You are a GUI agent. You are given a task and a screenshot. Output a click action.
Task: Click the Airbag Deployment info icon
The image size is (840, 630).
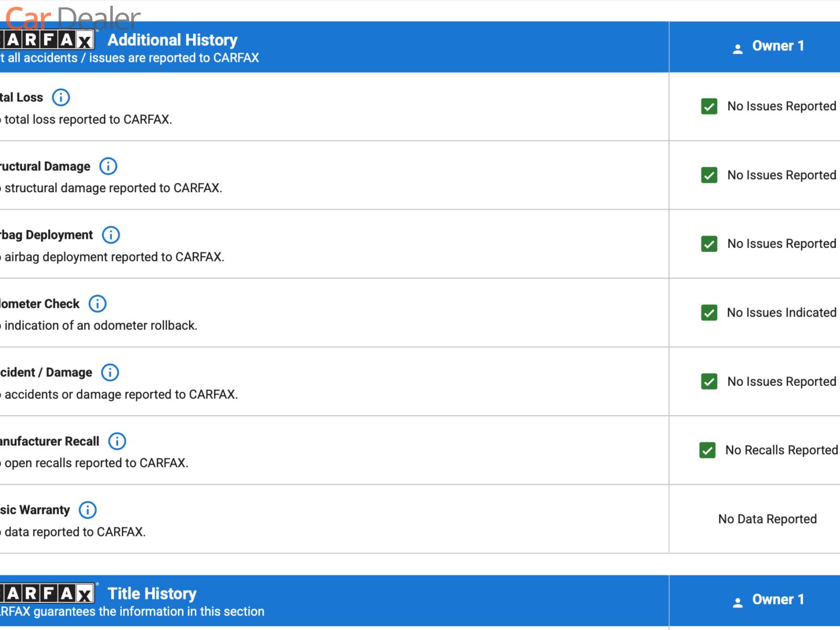(111, 235)
